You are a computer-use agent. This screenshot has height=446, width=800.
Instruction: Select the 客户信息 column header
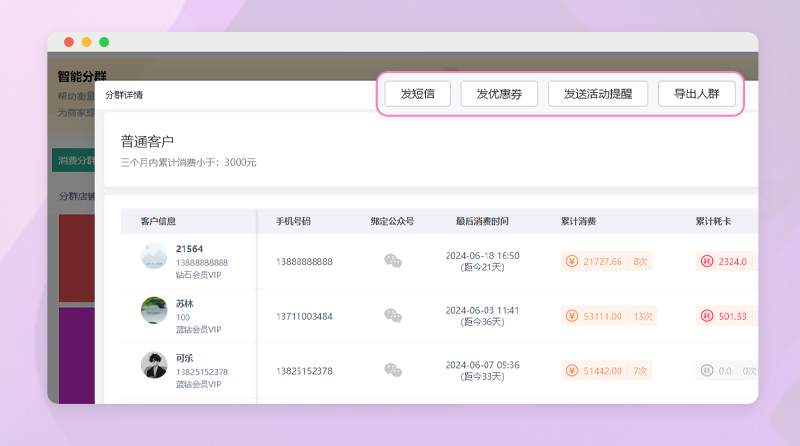[158, 221]
